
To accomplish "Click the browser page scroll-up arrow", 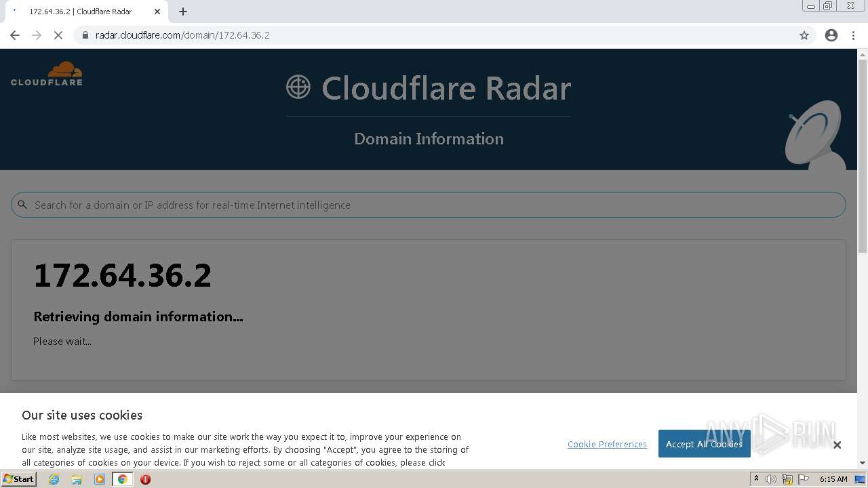I will (x=863, y=54).
